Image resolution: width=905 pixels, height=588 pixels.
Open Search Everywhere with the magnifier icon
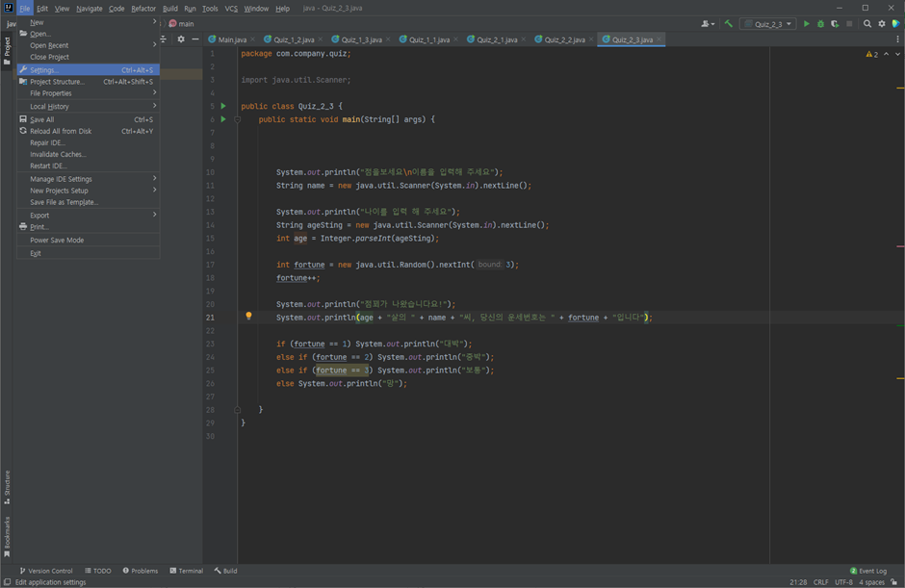868,23
